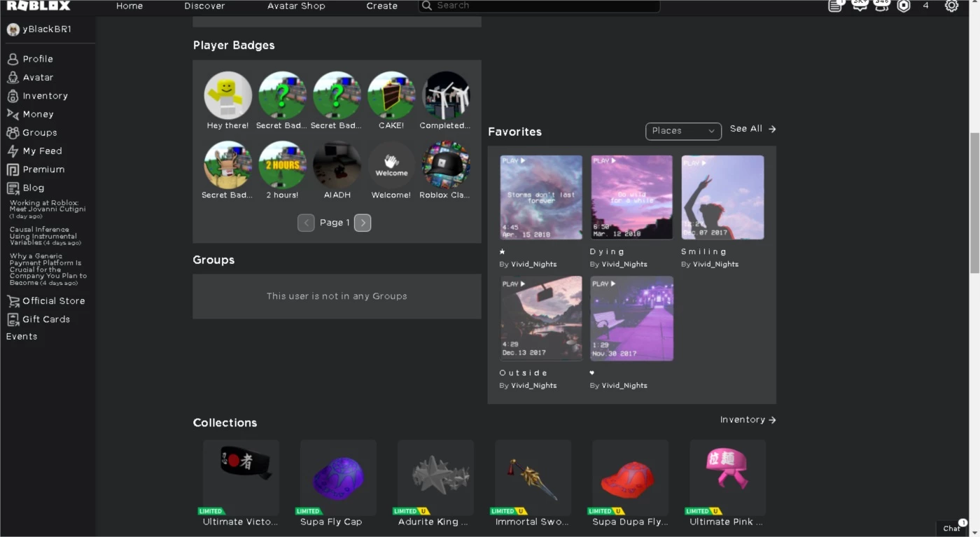Open the Places favorites dropdown

[683, 131]
